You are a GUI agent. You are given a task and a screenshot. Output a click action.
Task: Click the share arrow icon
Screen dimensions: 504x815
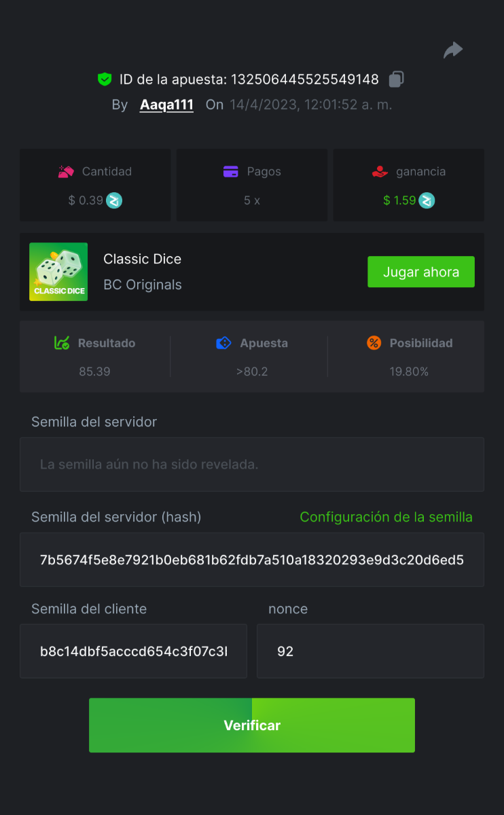(453, 50)
